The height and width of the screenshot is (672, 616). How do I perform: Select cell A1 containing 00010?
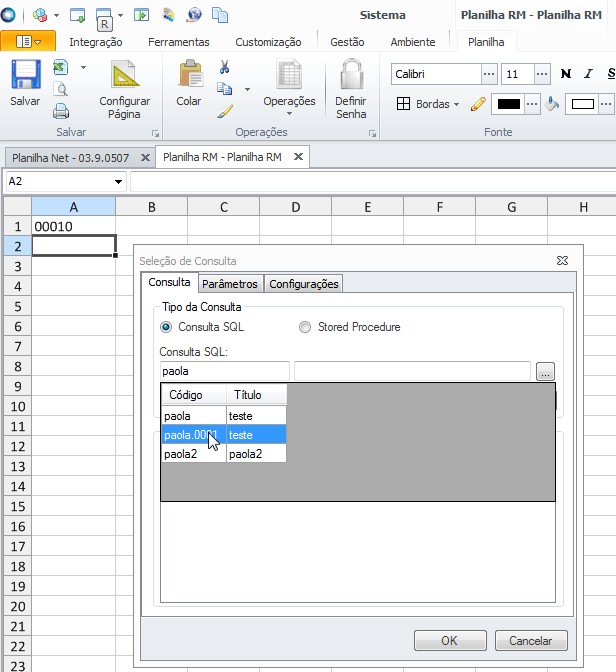click(74, 226)
